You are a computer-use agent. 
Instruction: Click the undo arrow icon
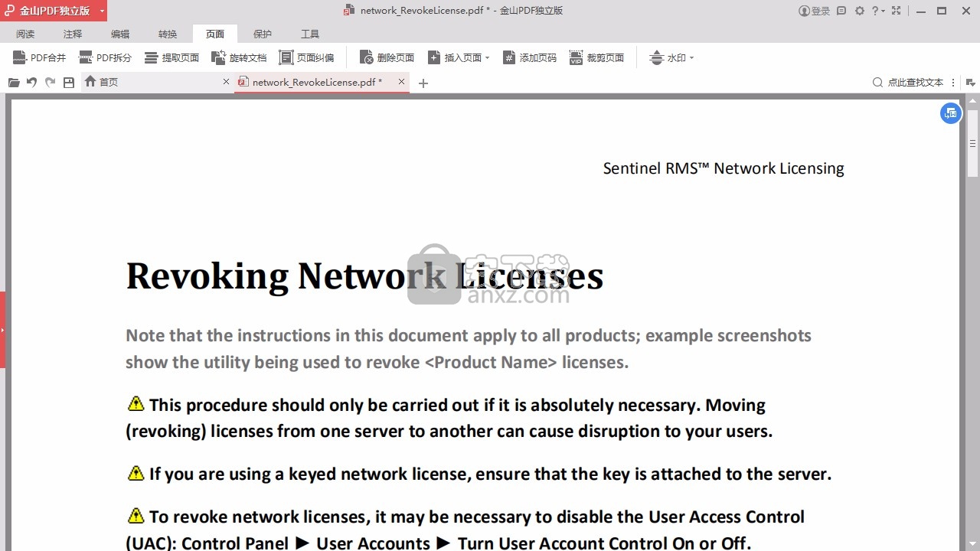coord(32,83)
